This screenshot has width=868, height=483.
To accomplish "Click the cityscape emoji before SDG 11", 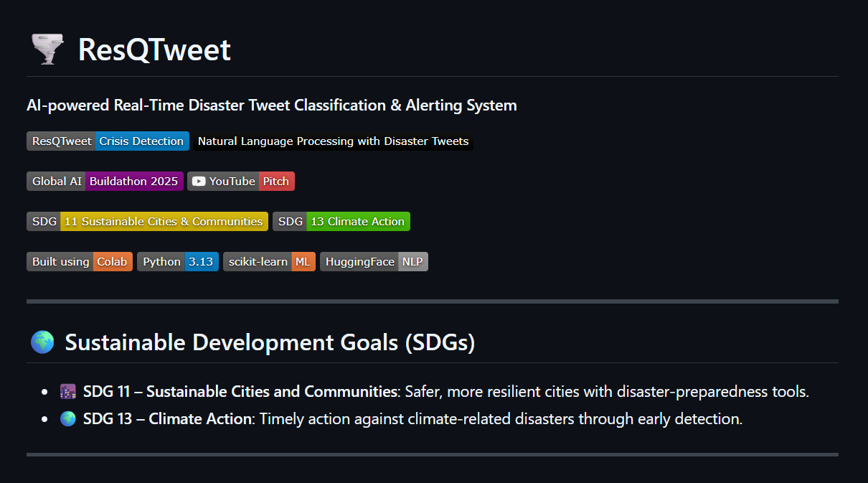I will click(x=68, y=392).
